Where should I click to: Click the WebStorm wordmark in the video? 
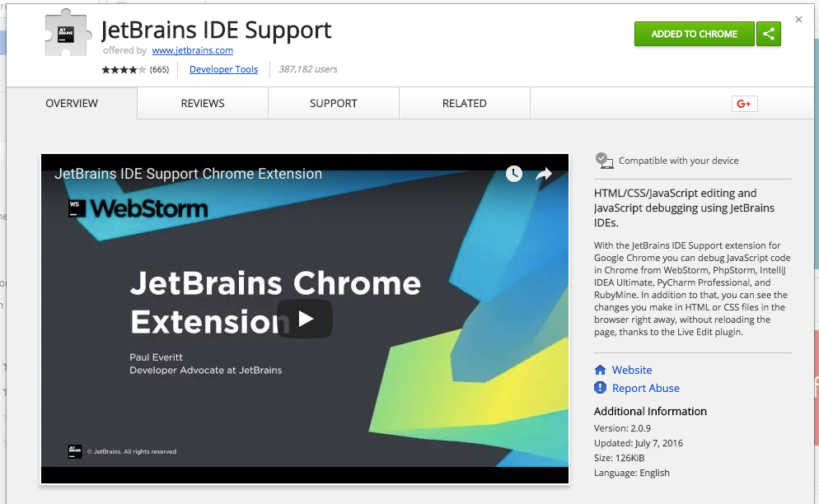click(x=149, y=208)
